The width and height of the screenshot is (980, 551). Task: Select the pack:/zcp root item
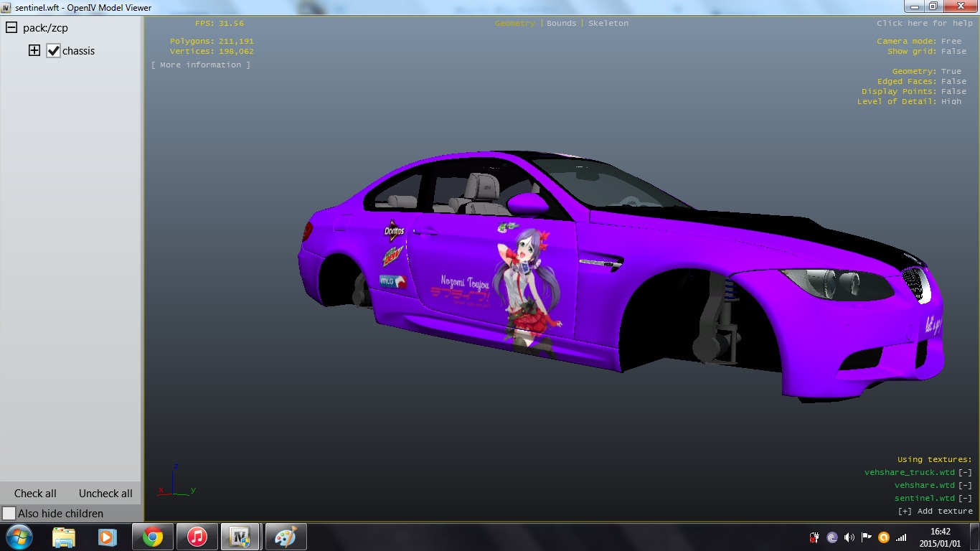[x=45, y=28]
